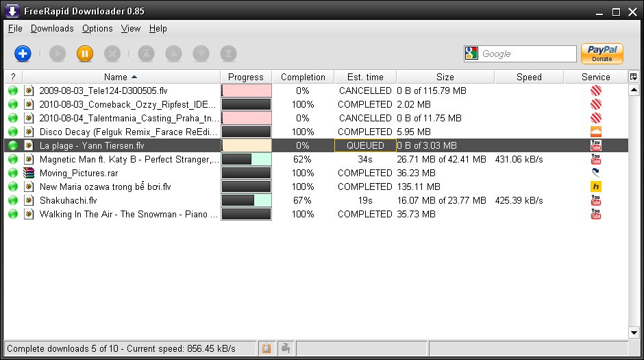Screen dimensions: 644x360
Task: Click the yellow h service icon for New Maria
Action: click(595, 187)
